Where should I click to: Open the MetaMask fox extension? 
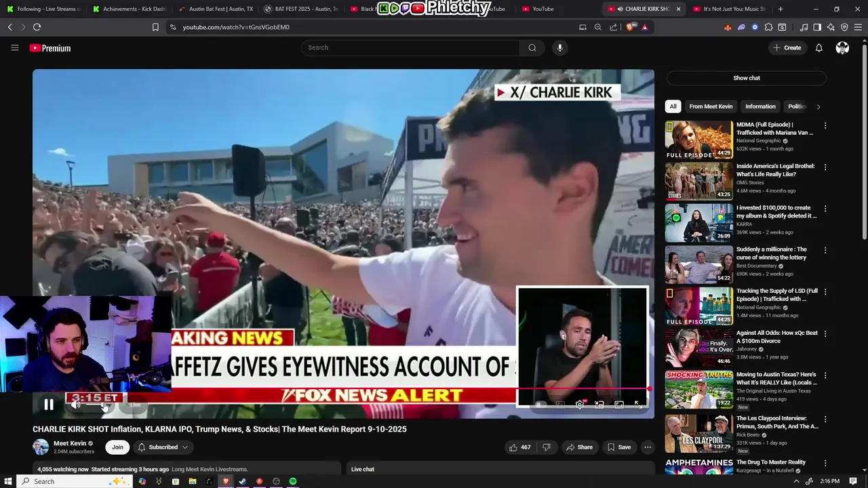click(x=728, y=27)
